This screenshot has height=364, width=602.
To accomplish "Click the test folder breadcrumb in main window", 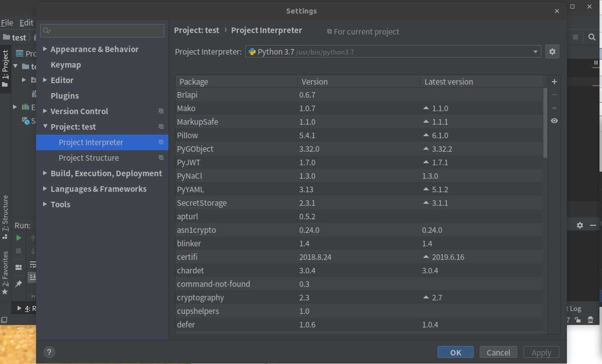I will pyautogui.click(x=15, y=37).
